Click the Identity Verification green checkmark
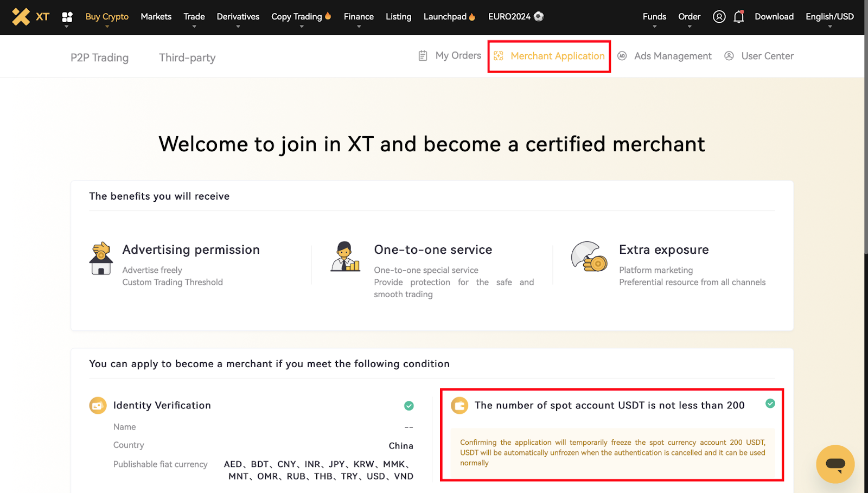Screen dimensions: 868x493 [x=409, y=406]
